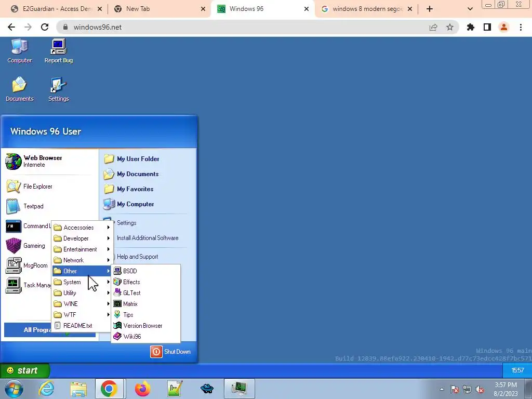Open Wiki96 from Other submenu
Screen dimensions: 532x399
click(x=146, y=336)
